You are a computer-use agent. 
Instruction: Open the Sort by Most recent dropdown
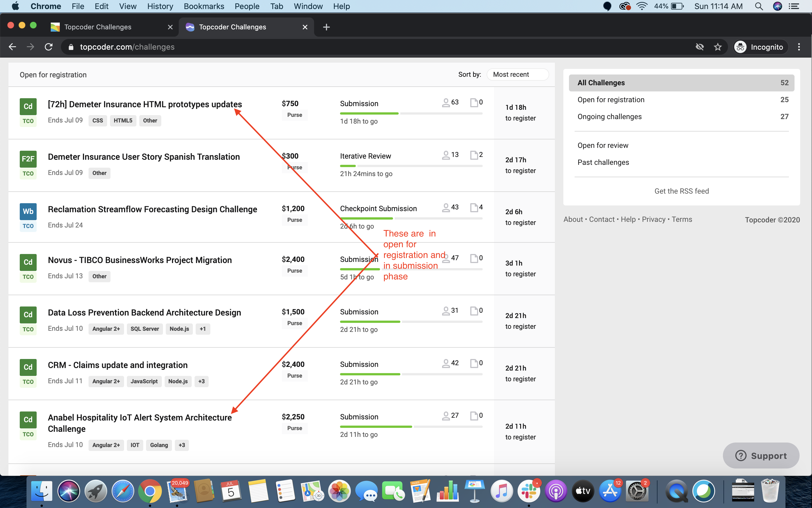pyautogui.click(x=518, y=75)
